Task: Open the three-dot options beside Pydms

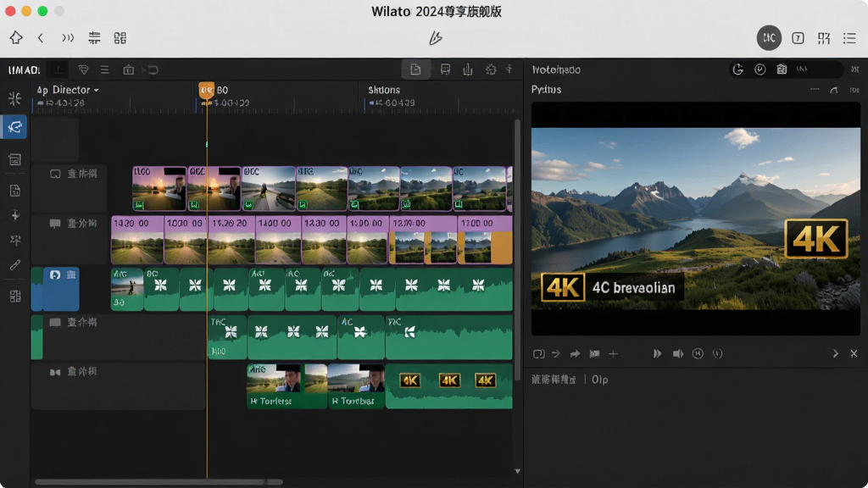Action: 815,89
